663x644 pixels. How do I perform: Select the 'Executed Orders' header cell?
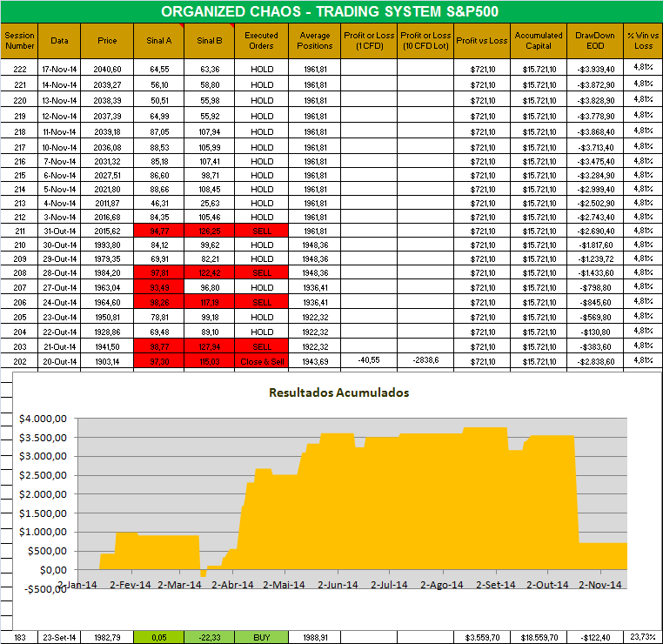261,41
